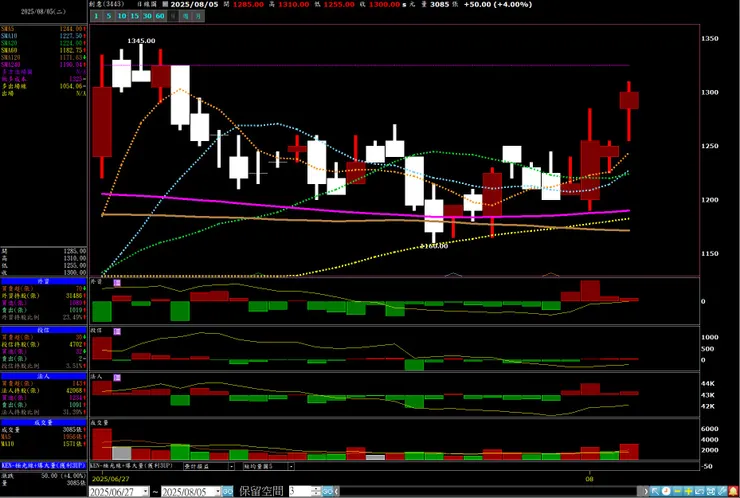Viewport: 740px width, 498px height.
Task: Click the 法人 blue panel header
Action: pyautogui.click(x=43, y=376)
